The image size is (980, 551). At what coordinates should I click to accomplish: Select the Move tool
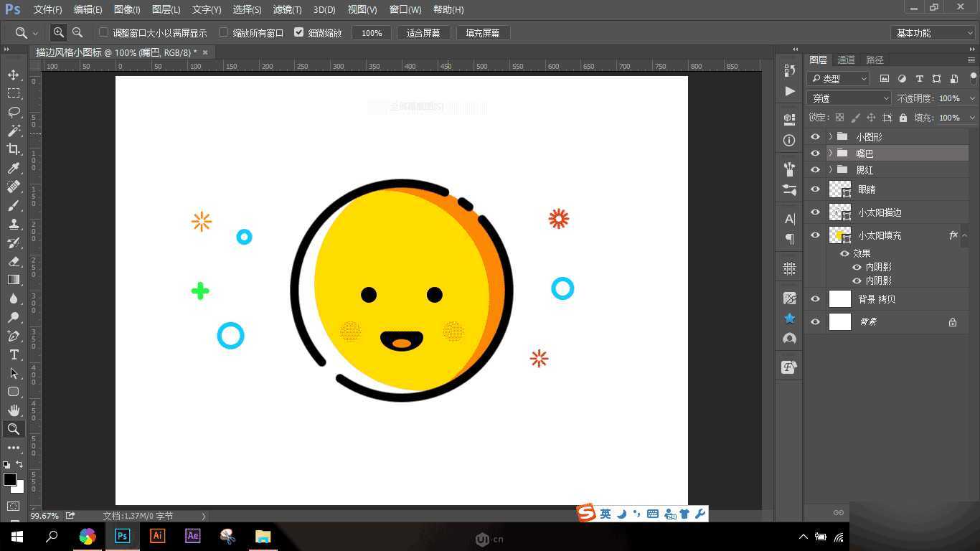[13, 74]
